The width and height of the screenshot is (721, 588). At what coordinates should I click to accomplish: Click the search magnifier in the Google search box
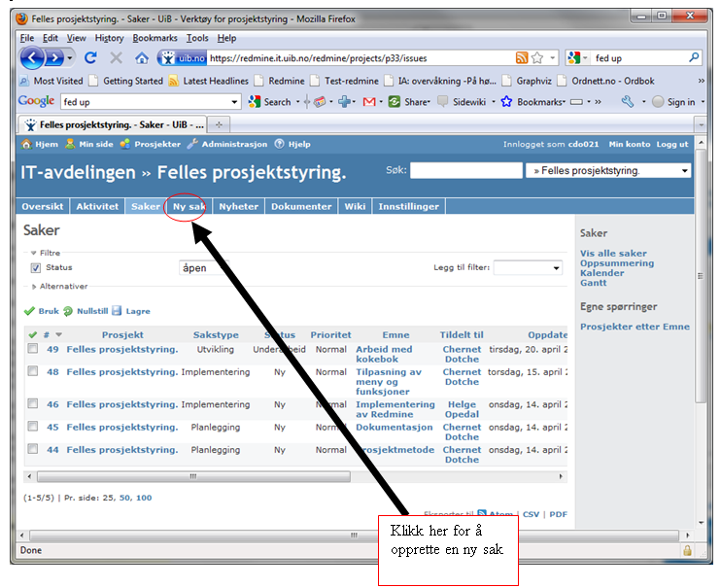(694, 58)
